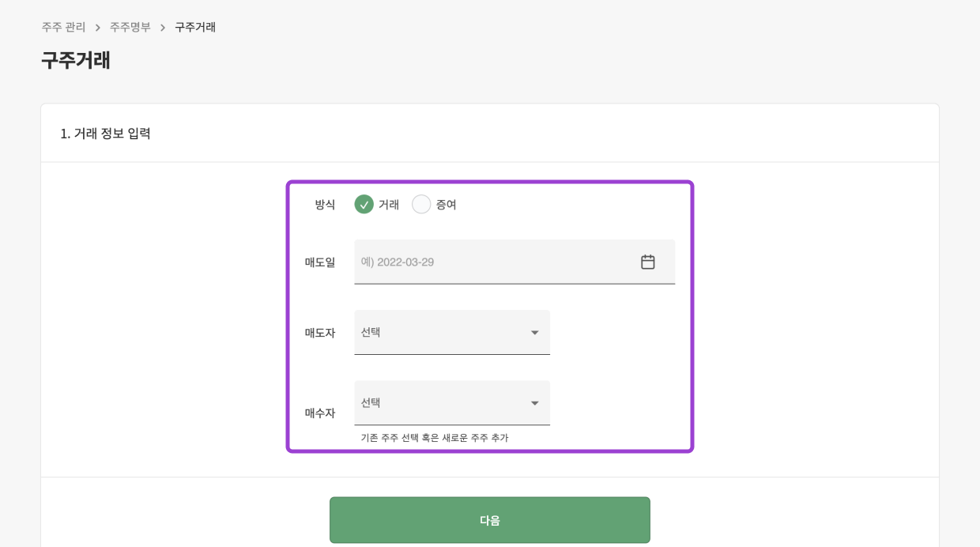This screenshot has width=980, height=547.
Task: Click the 구주거래 page heading
Action: pyautogui.click(x=76, y=60)
